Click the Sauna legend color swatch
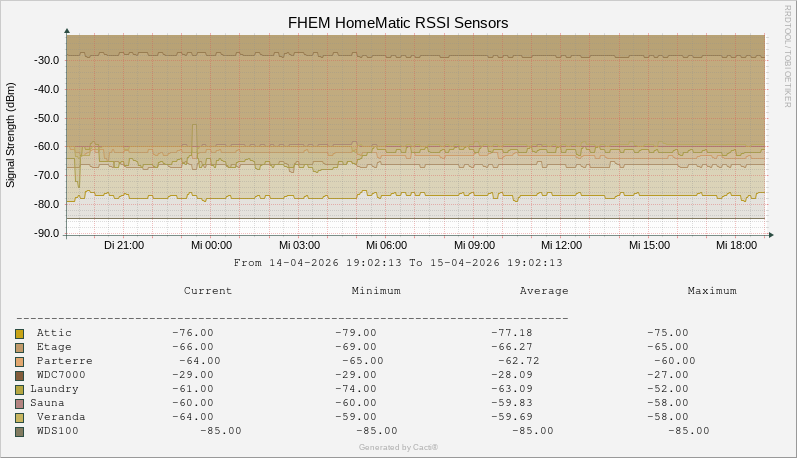Viewport: 797px width, 458px height. click(19, 403)
